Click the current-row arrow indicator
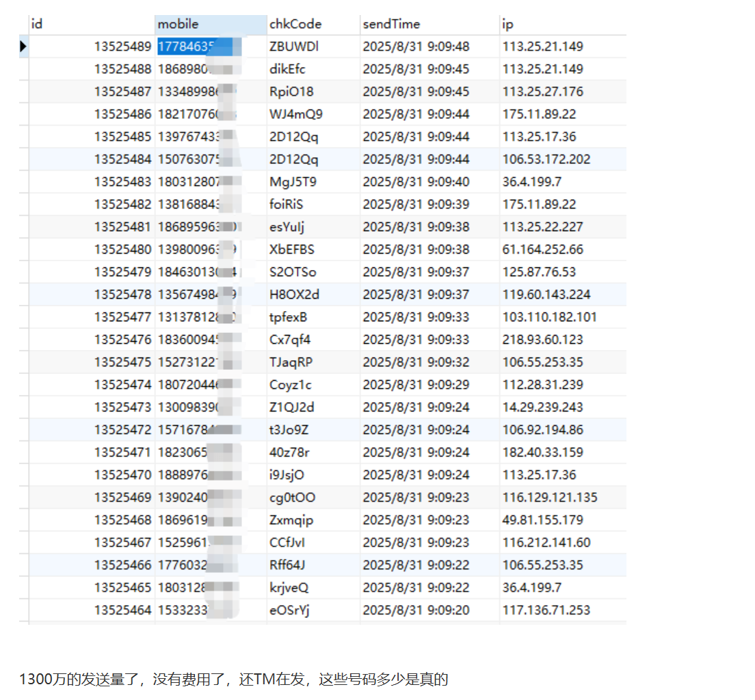Viewport: 755px width, 700px height. (x=23, y=46)
